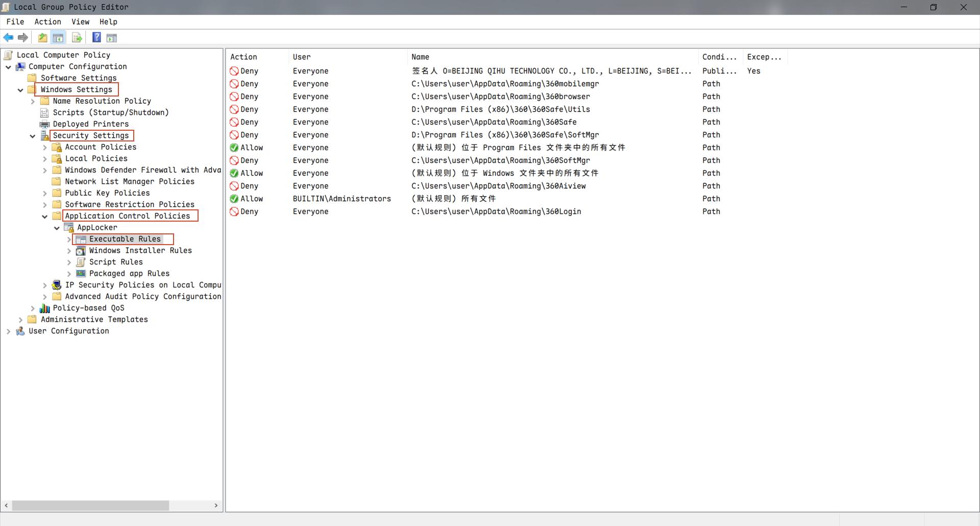Expand the Script Rules node
Image resolution: width=980 pixels, height=526 pixels.
69,262
